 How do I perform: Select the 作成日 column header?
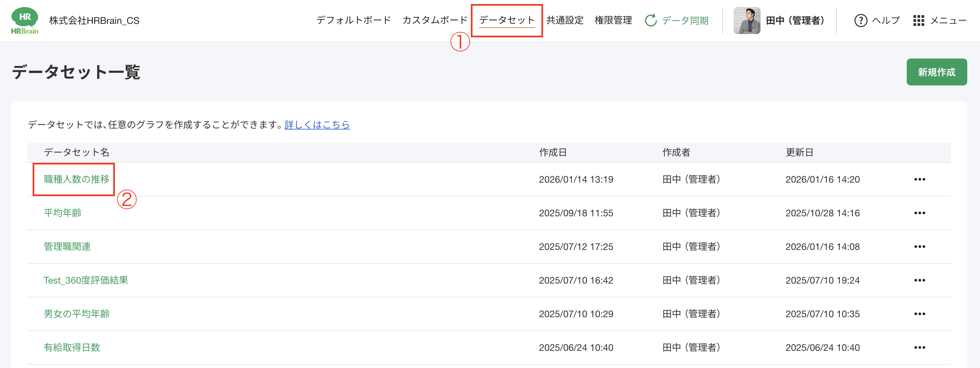pos(553,152)
